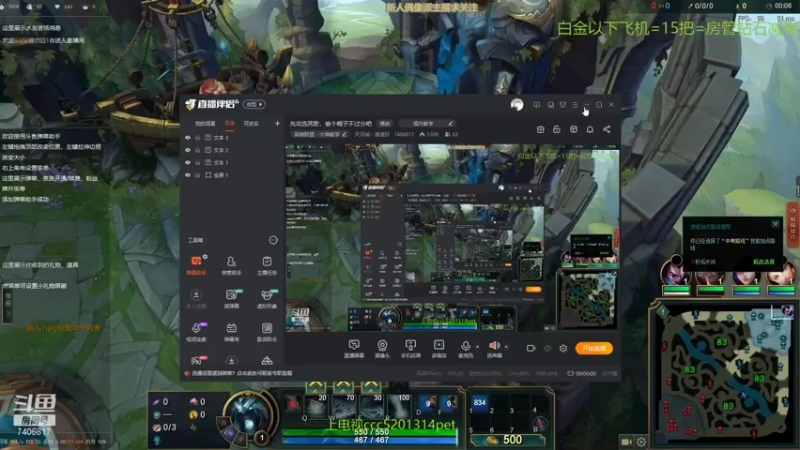
Task: Select the 全屏 1 layer name
Action: point(221,175)
